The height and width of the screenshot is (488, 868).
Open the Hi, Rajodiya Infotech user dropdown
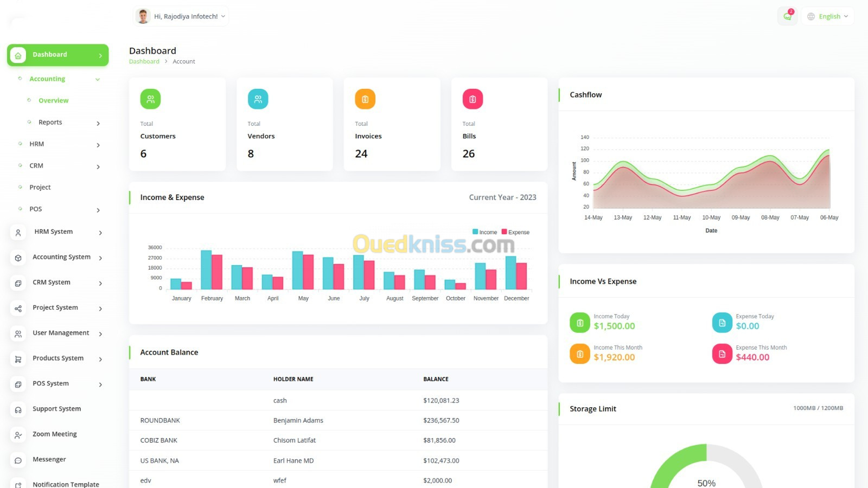click(181, 16)
